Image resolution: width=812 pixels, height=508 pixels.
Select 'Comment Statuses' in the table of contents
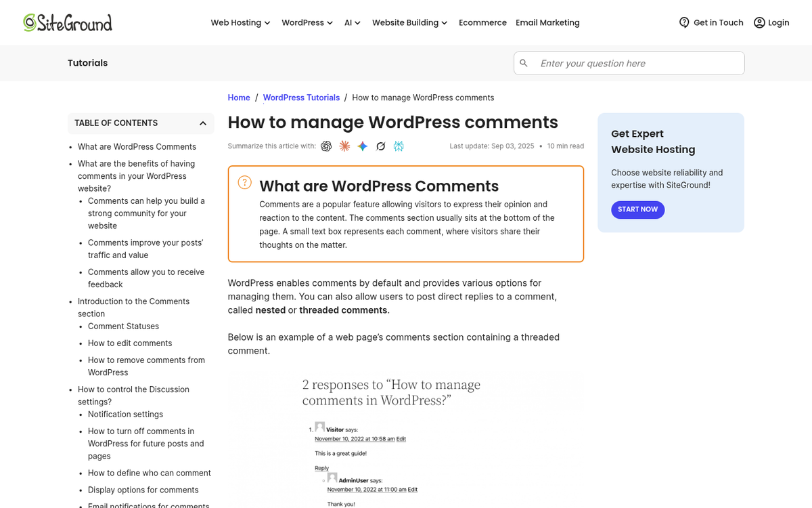(x=123, y=326)
